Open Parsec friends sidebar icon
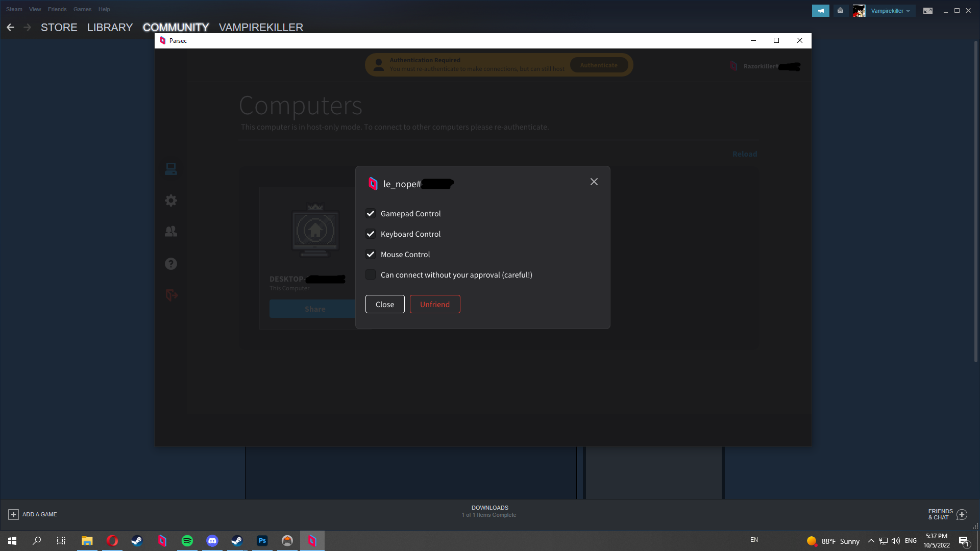The image size is (980, 551). tap(171, 232)
